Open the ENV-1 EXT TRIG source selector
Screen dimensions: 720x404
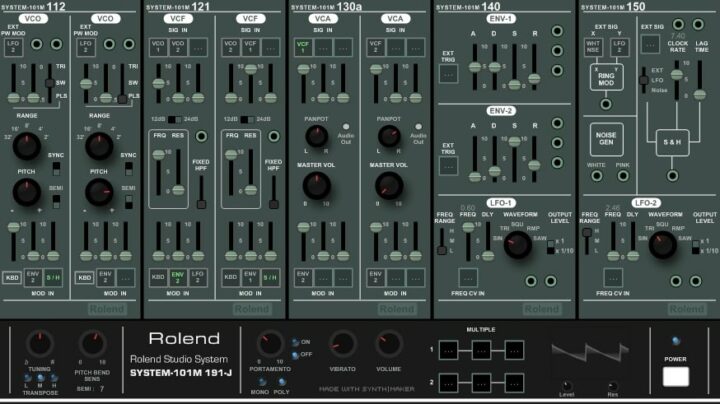(449, 75)
